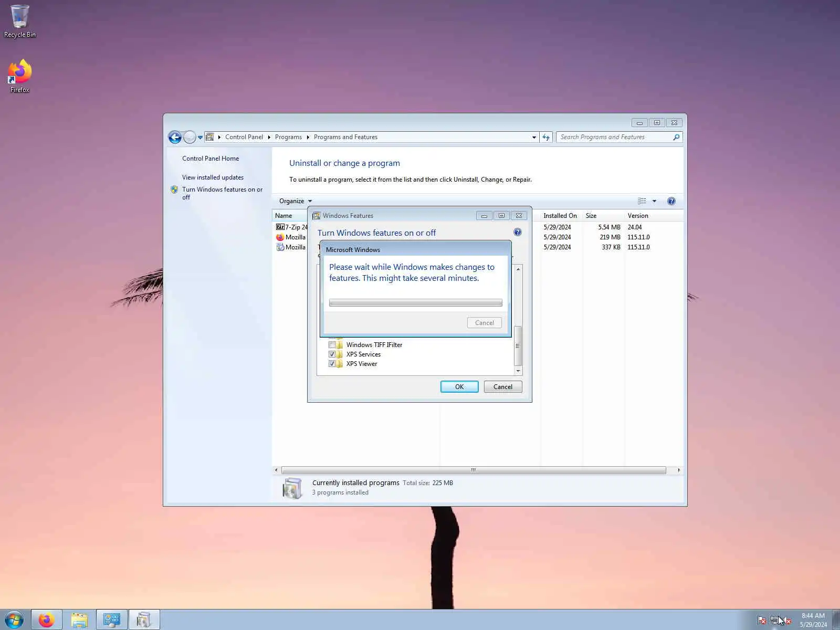The height and width of the screenshot is (630, 840).
Task: Enable the Windows TIFF IFilter checkbox
Action: [332, 345]
